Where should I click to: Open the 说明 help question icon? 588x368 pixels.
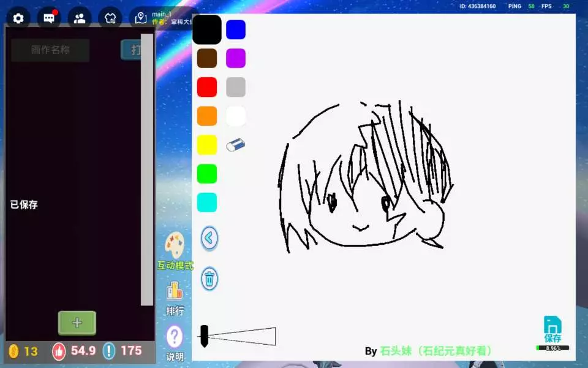(175, 337)
